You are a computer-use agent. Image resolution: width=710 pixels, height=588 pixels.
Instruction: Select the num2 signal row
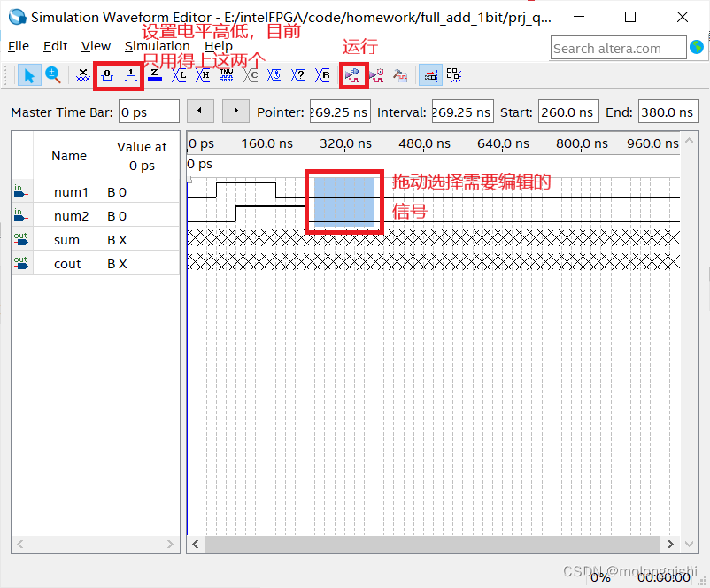[96, 216]
